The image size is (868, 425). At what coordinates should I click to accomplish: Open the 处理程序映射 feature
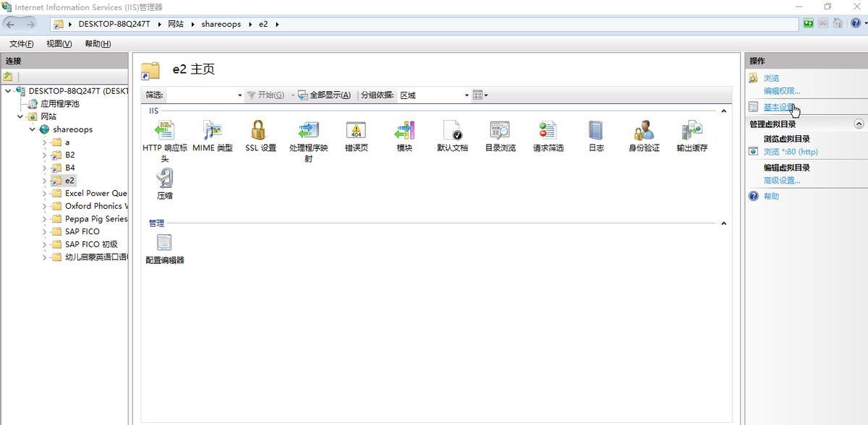coord(308,140)
